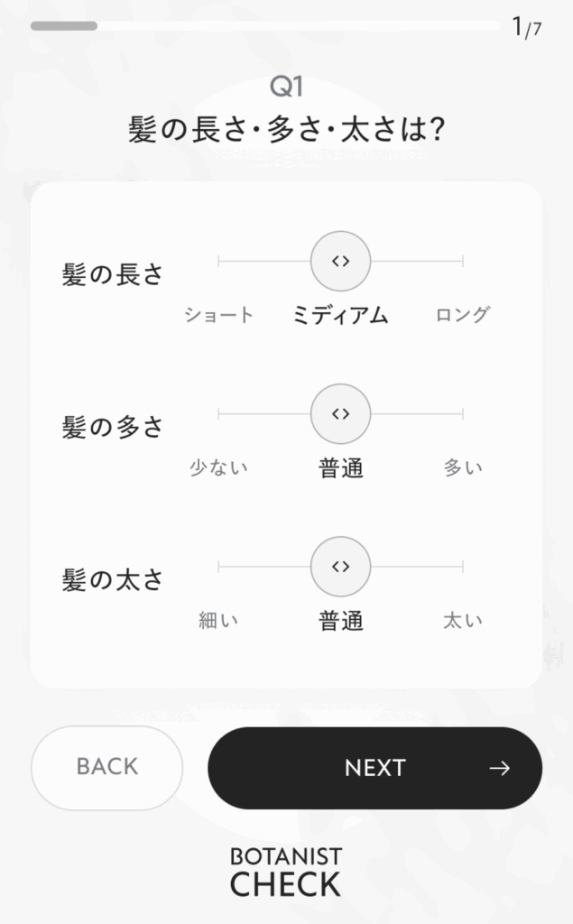Click the hair length slider handle

point(340,261)
